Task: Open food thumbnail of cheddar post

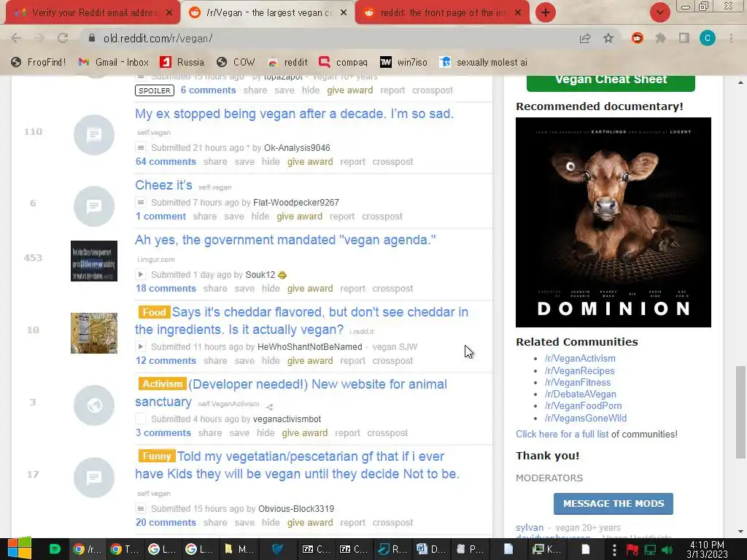Action: pos(94,333)
